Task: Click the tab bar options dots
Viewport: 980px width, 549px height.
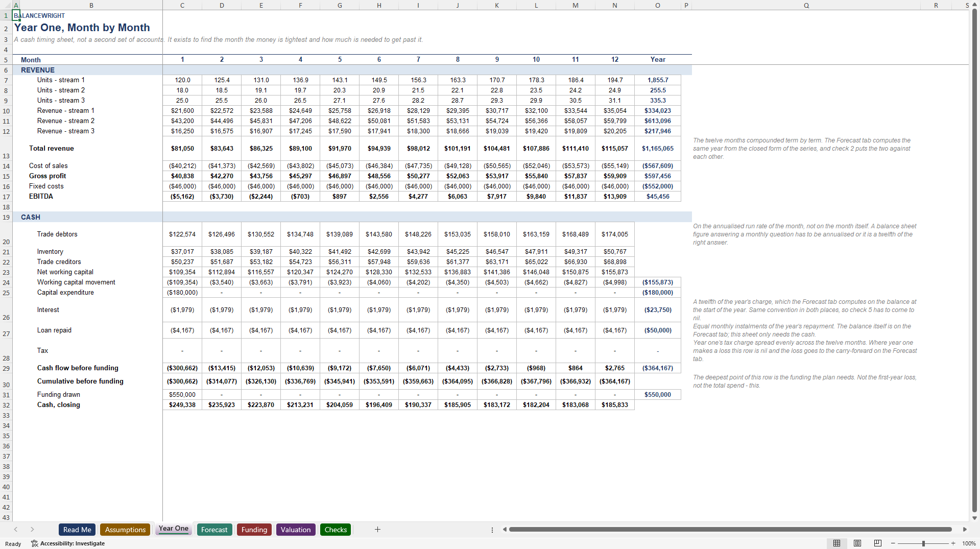Action: pos(492,530)
